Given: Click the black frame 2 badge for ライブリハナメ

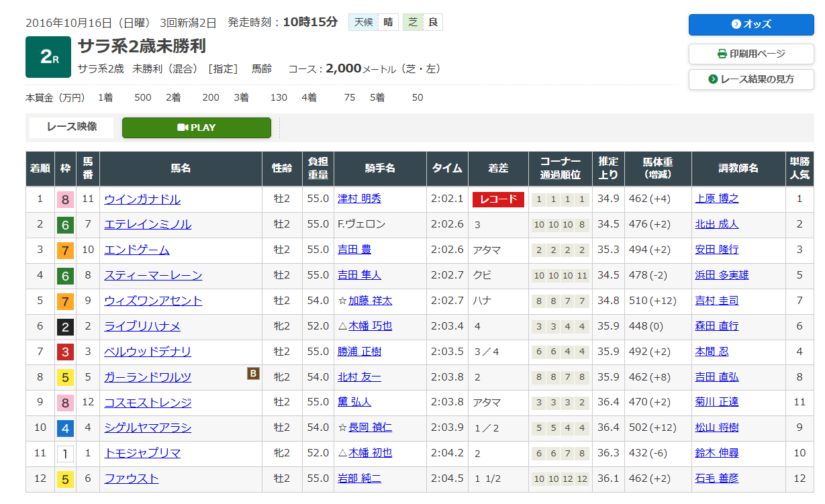Looking at the screenshot, I should pyautogui.click(x=65, y=327).
